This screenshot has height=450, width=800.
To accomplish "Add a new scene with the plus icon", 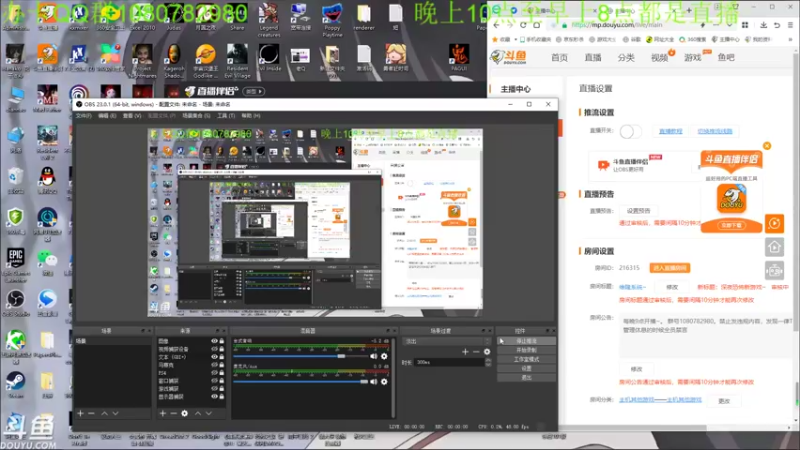I will point(80,413).
